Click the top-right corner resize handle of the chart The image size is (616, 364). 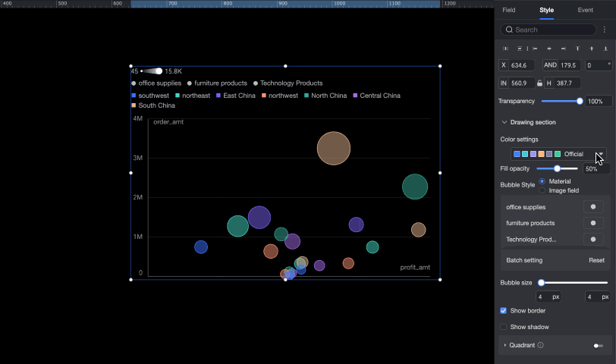440,66
